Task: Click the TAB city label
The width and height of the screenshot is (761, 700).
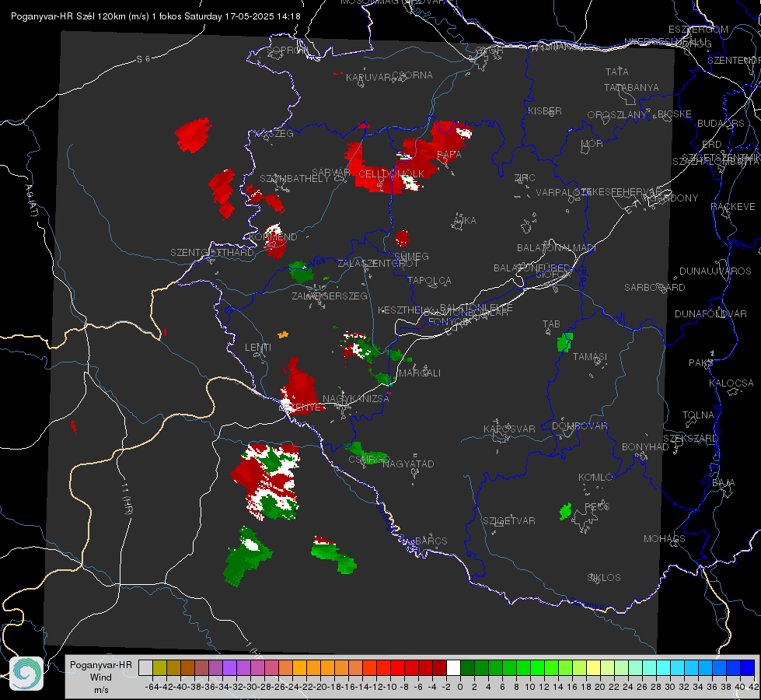Action: coord(551,324)
